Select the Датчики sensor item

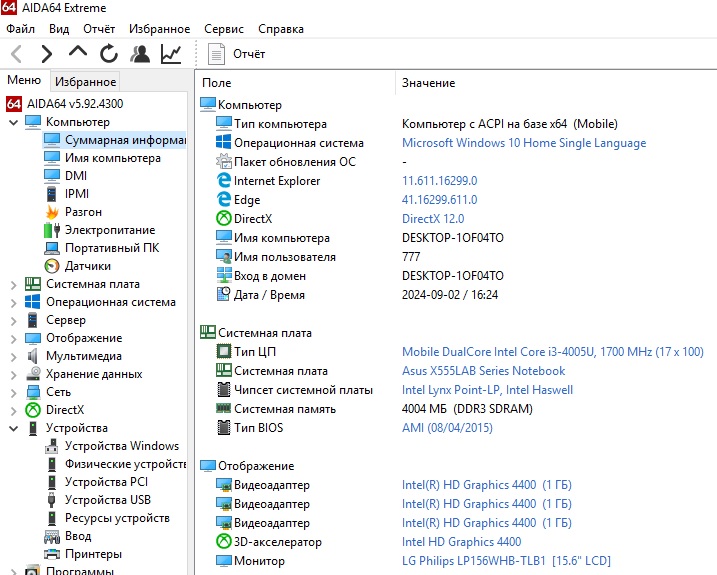pyautogui.click(x=87, y=266)
